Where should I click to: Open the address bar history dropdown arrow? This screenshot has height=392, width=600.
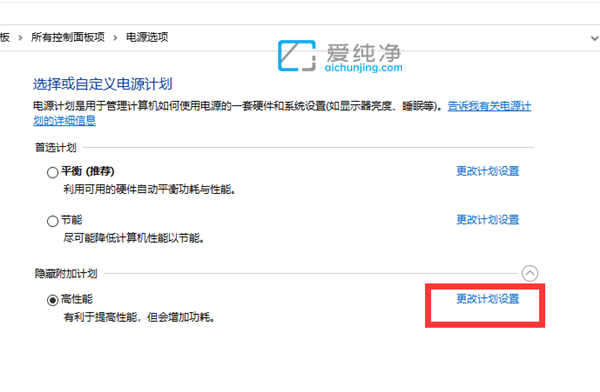coord(594,38)
